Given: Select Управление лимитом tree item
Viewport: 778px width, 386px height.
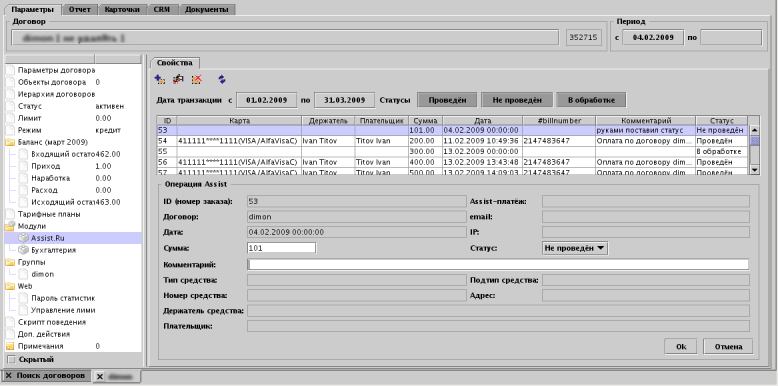Looking at the screenshot, I should tap(63, 310).
